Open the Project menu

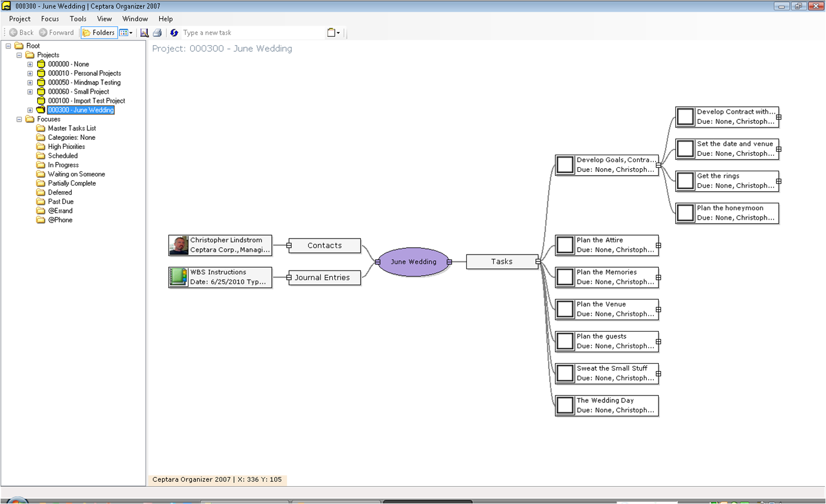coord(20,19)
